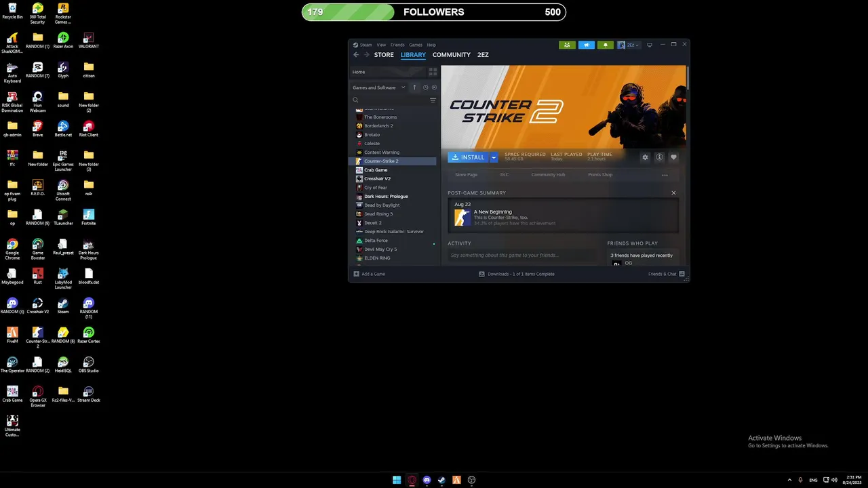
Task: Open Steam from the taskbar
Action: pos(441,480)
